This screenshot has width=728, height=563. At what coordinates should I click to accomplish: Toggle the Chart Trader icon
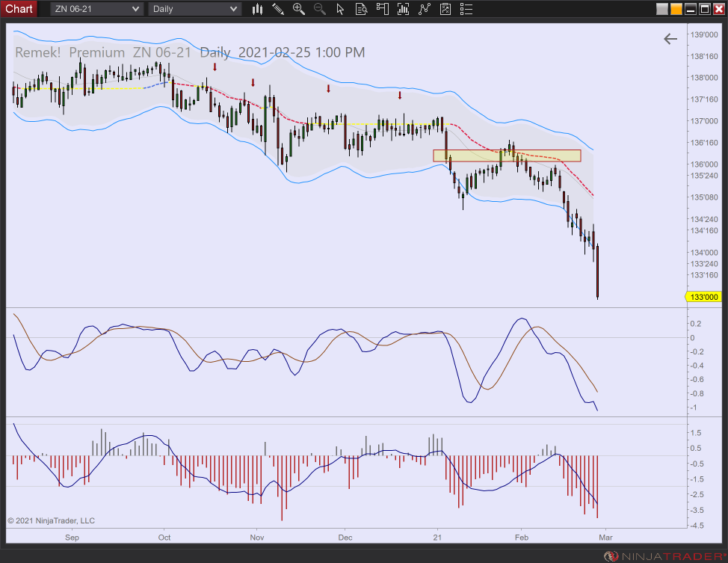(x=382, y=9)
